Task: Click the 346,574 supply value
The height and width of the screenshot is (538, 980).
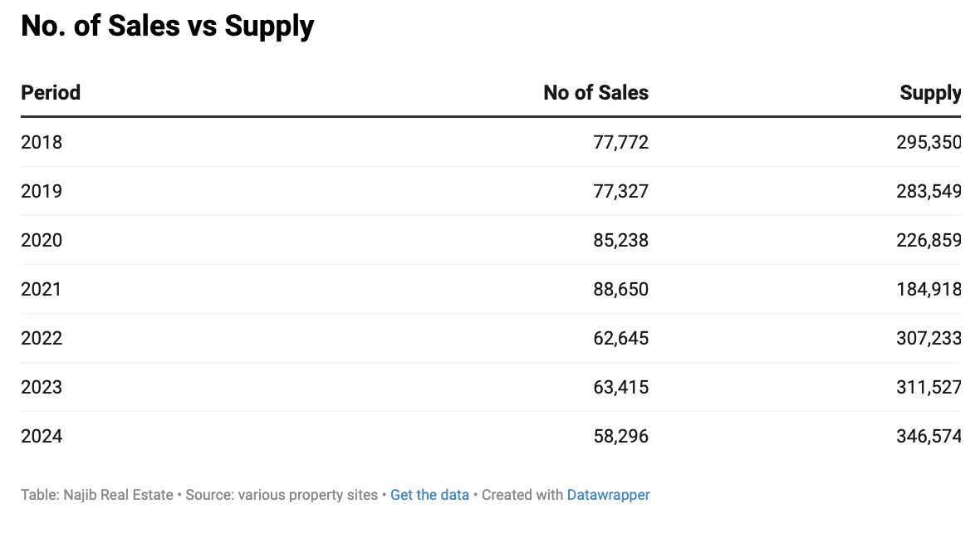Action: point(928,436)
